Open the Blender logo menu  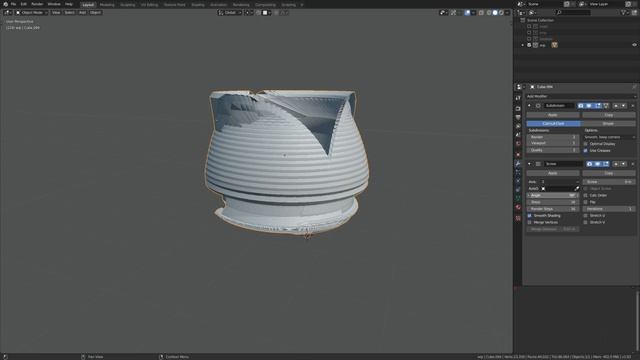point(5,4)
